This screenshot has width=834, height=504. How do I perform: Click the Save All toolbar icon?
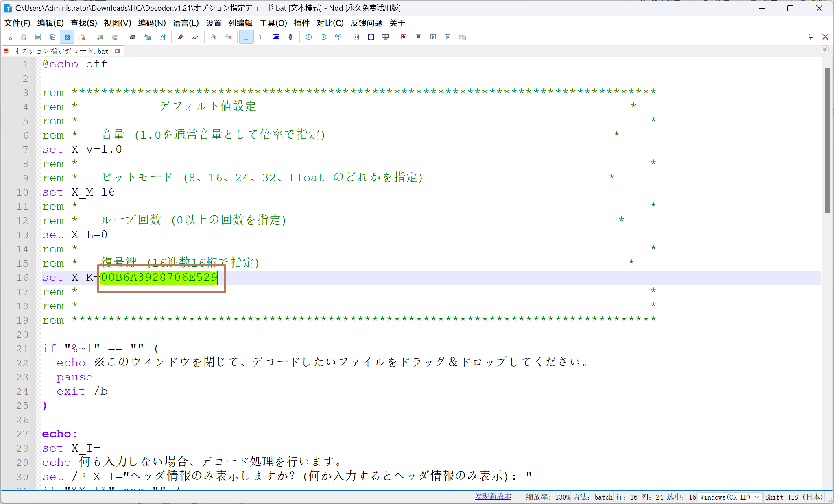[x=52, y=37]
